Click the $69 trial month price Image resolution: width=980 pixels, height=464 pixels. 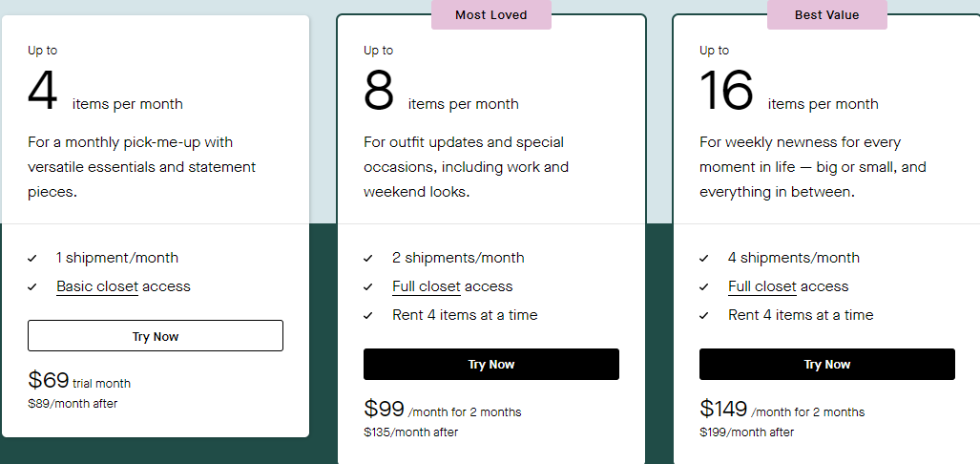click(50, 380)
